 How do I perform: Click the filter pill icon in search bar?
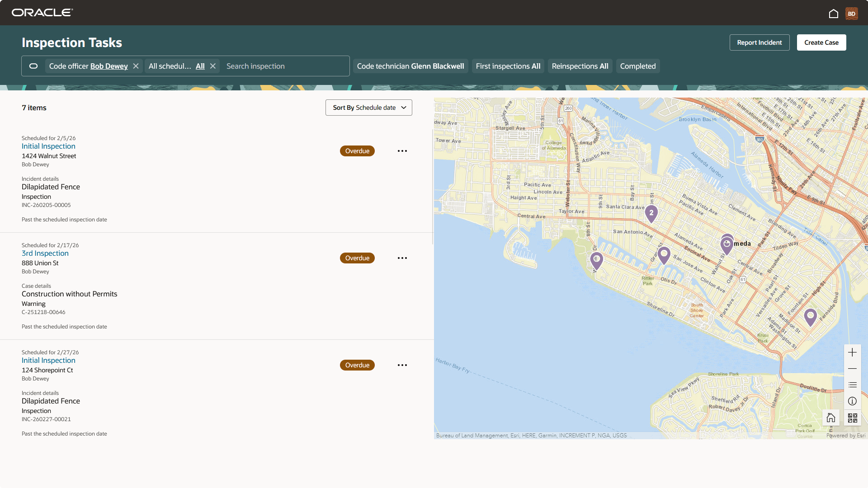tap(33, 66)
